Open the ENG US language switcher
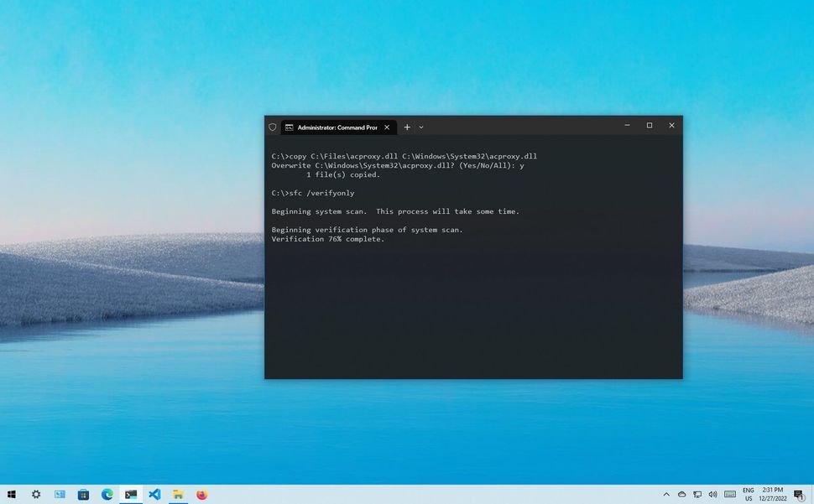This screenshot has width=814, height=504. click(x=749, y=494)
